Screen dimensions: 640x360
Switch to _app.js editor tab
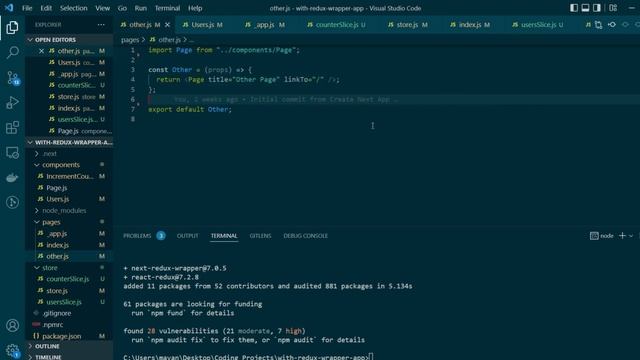click(265, 25)
